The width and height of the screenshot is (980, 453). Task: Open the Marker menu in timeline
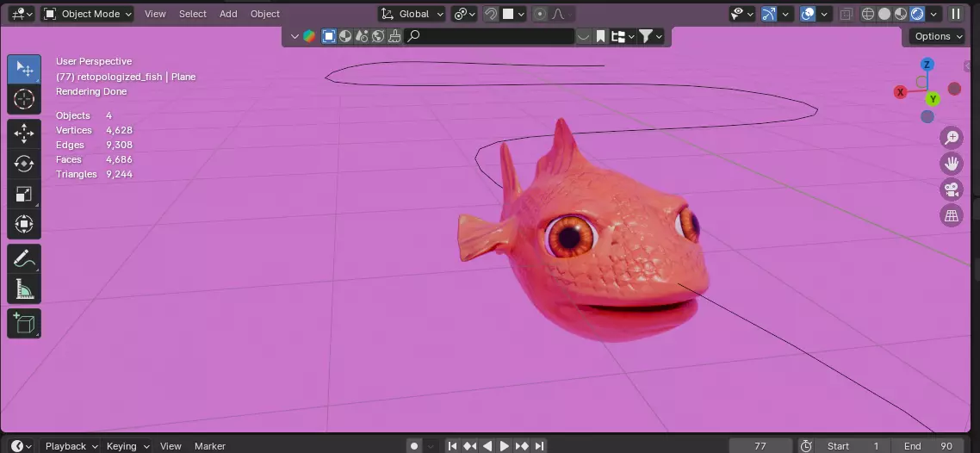(x=210, y=446)
